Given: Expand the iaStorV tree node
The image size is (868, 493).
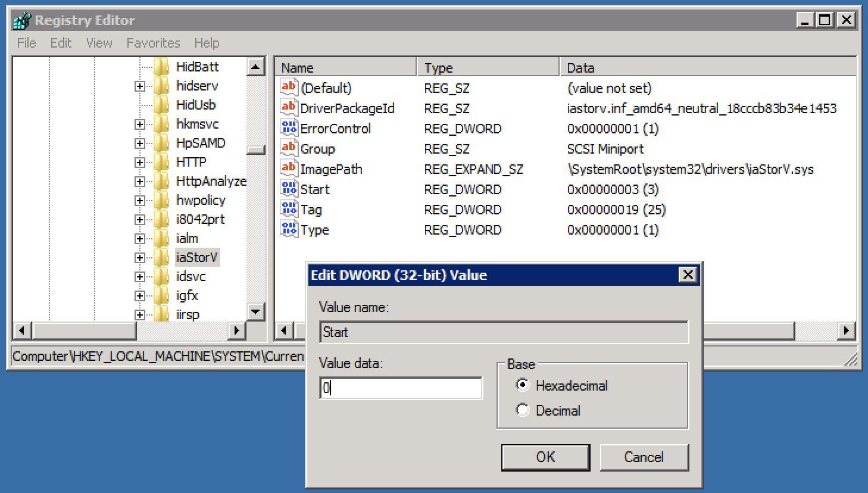Looking at the screenshot, I should (x=140, y=258).
